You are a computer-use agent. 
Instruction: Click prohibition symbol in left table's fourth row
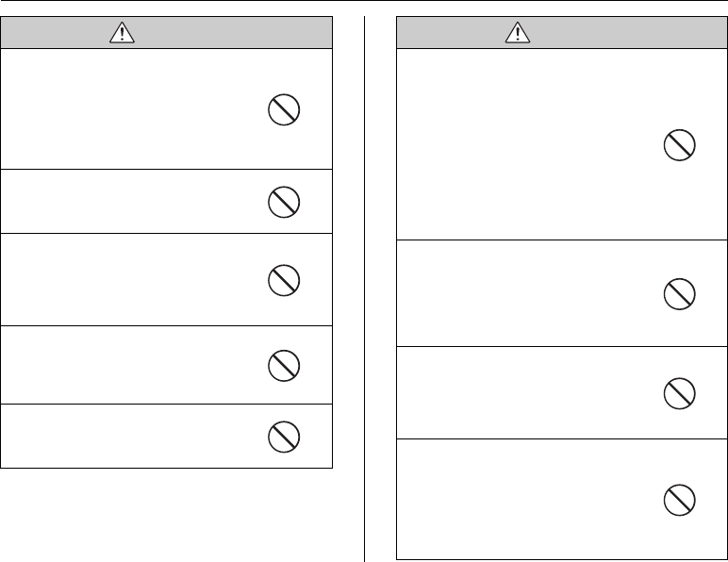tap(284, 364)
